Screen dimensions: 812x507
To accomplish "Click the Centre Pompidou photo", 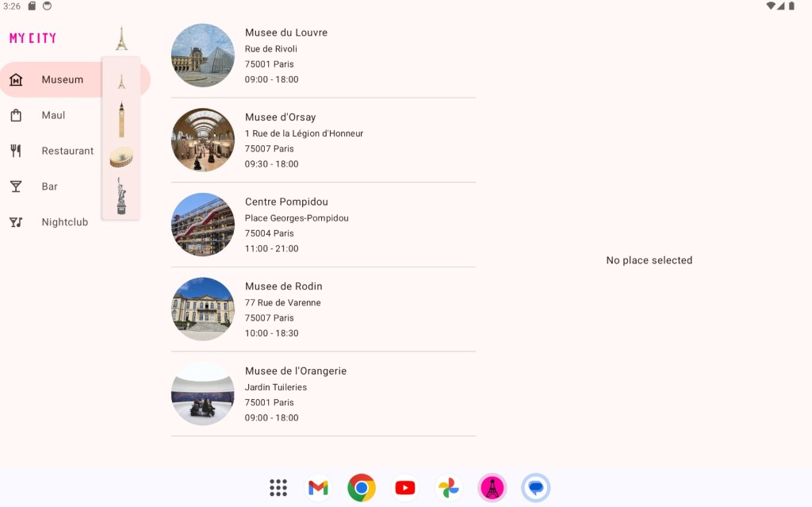I will 203,225.
